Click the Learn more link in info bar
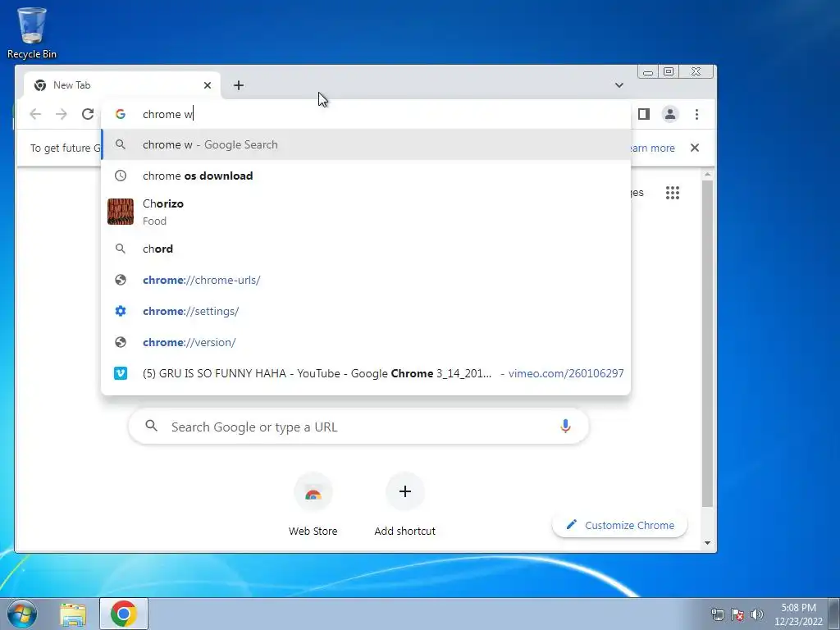 coord(652,148)
